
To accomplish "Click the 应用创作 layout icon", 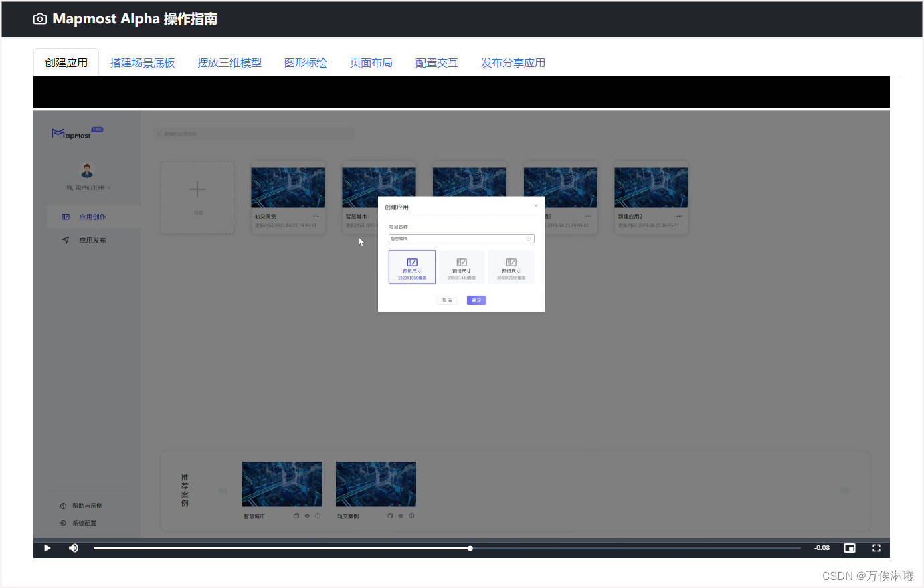I will coord(66,217).
